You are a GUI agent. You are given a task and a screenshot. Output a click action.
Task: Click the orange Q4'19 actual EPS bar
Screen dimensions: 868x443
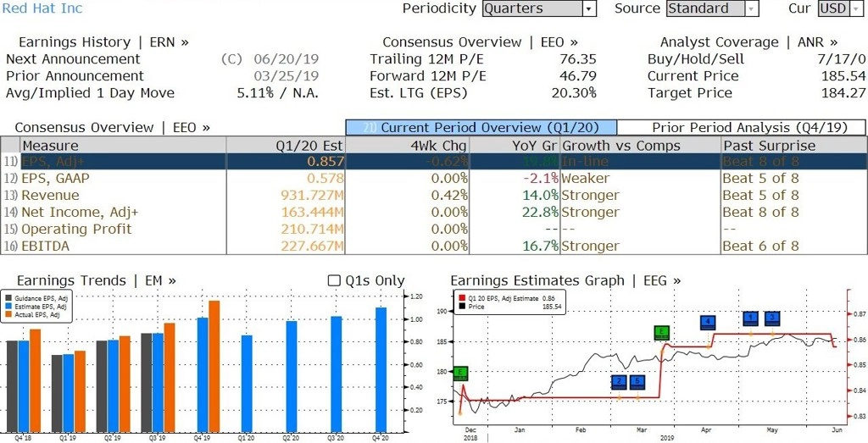click(214, 366)
